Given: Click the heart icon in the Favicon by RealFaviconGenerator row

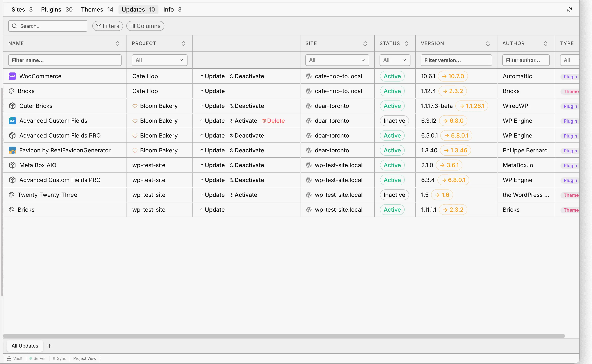Looking at the screenshot, I should click(x=135, y=151).
